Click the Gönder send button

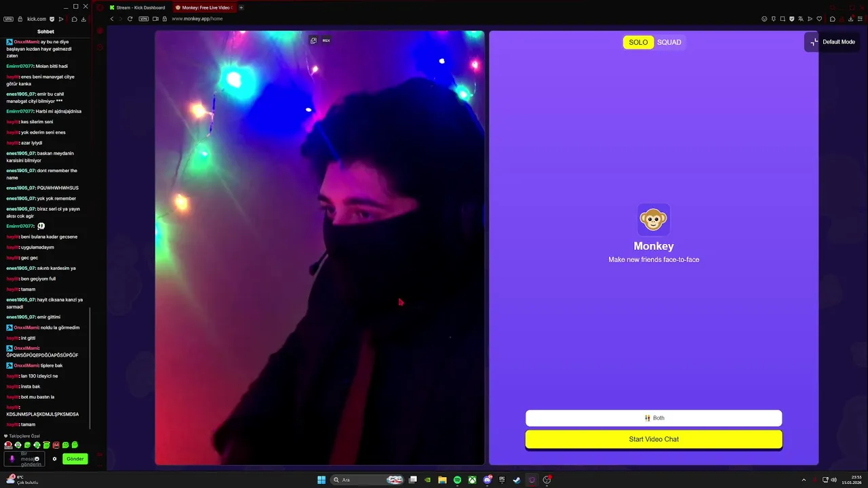point(75,459)
